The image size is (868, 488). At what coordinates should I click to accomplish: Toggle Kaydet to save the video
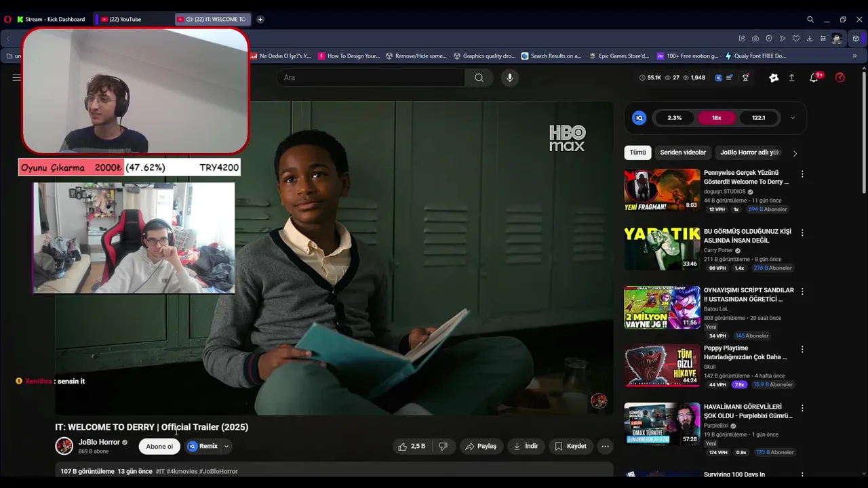pyautogui.click(x=570, y=446)
